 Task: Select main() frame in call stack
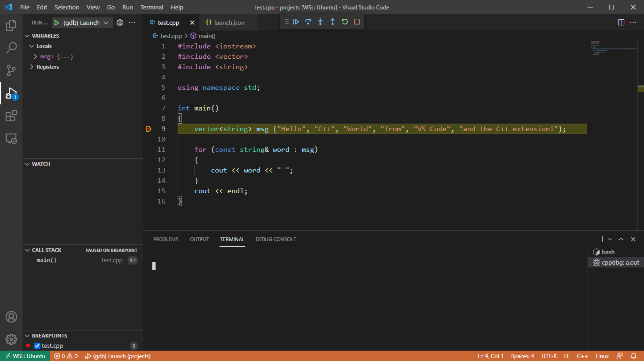pyautogui.click(x=83, y=260)
